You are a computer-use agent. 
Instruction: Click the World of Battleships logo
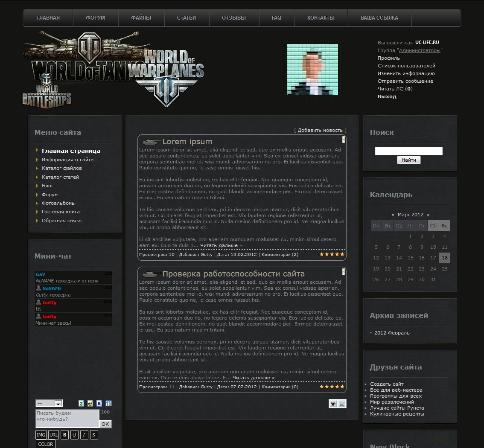click(x=47, y=91)
